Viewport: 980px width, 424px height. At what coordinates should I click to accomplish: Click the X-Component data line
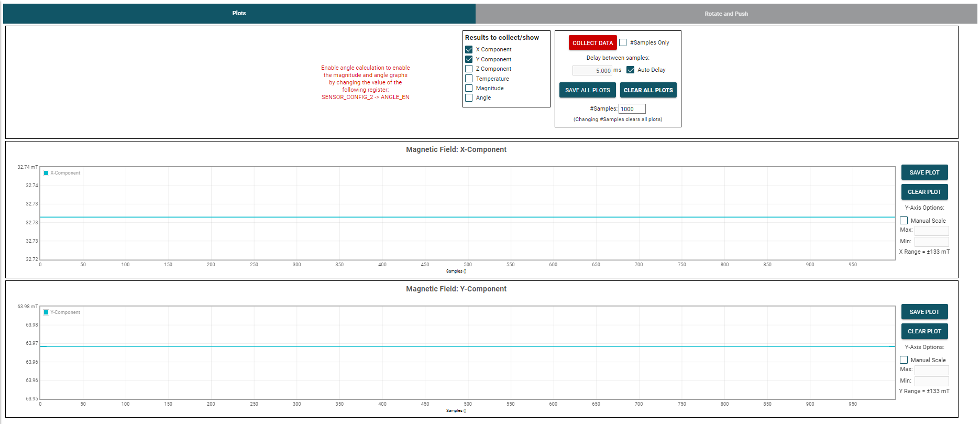pos(467,217)
